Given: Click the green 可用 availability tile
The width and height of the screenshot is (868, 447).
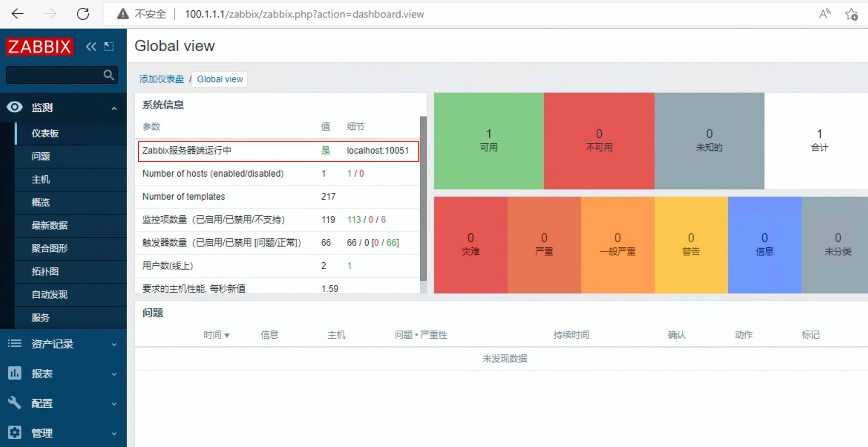Looking at the screenshot, I should [489, 141].
